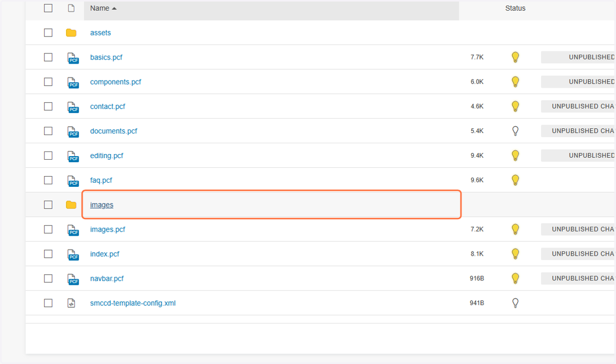
Task: Click the unpublished status badge for editing.pcf
Action: 579,156
